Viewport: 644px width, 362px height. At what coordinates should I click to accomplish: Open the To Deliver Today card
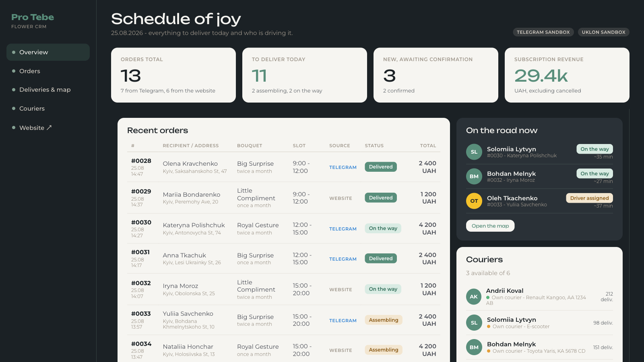point(305,75)
